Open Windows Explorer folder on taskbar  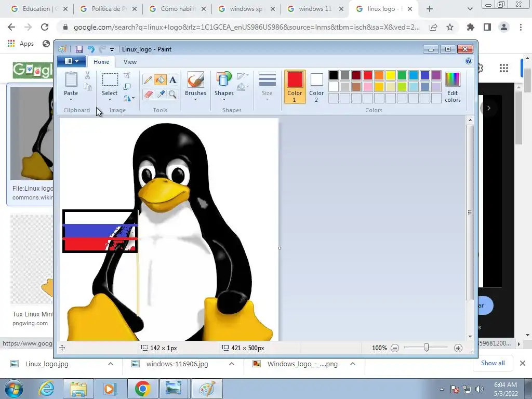point(78,389)
